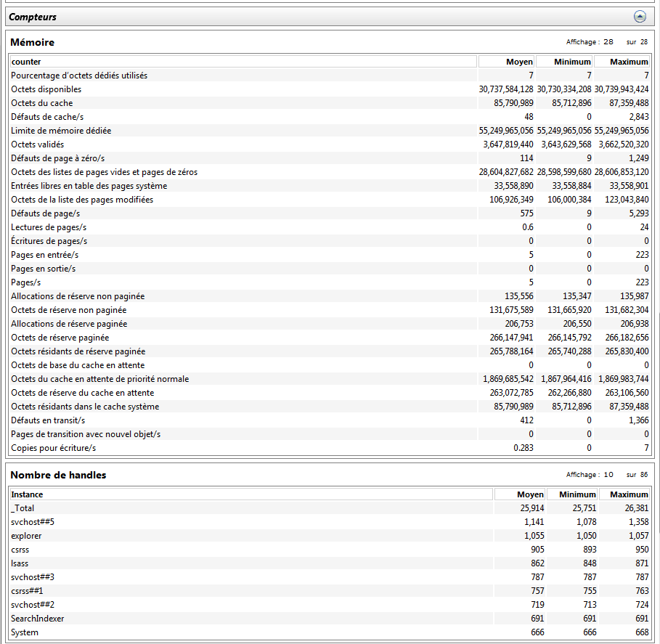660x644 pixels.
Task: Select the Octets disponibles row label
Action: pos(46,89)
